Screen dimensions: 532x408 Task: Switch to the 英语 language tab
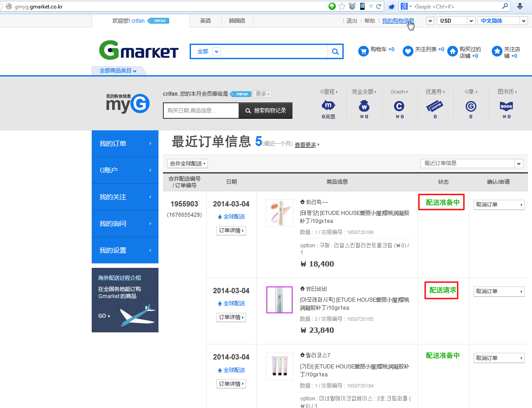pos(205,20)
